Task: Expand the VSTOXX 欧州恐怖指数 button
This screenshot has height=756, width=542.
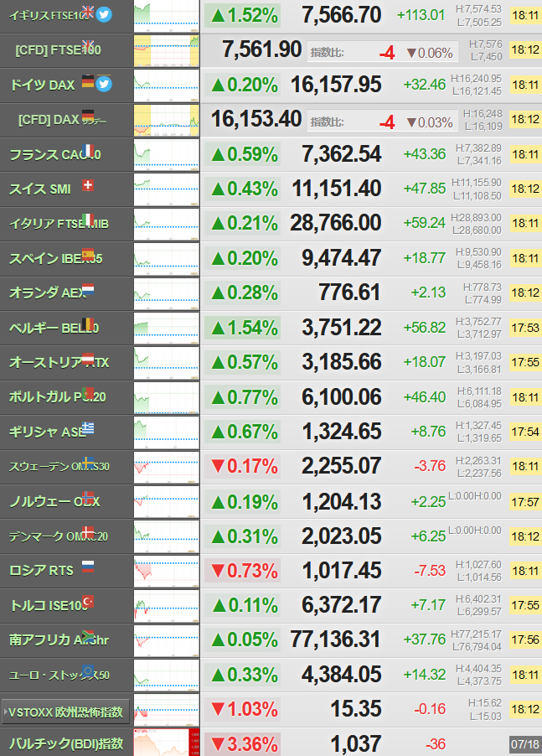Action: pos(65,712)
